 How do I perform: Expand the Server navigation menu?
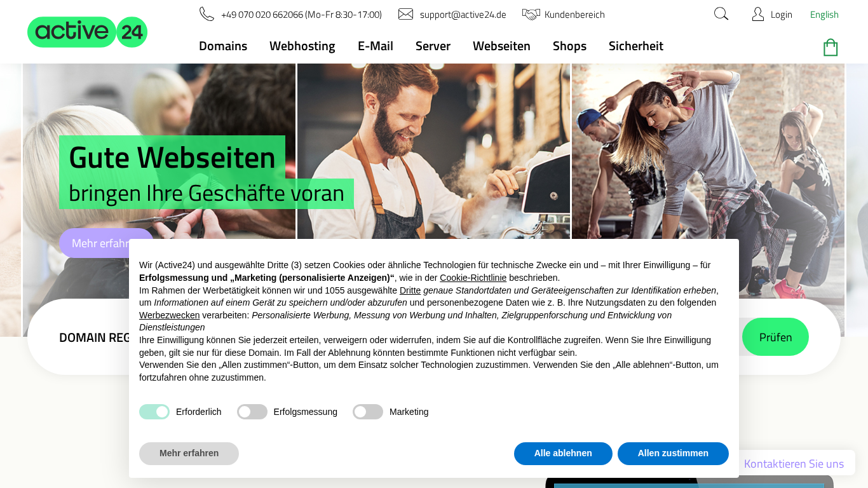point(433,46)
